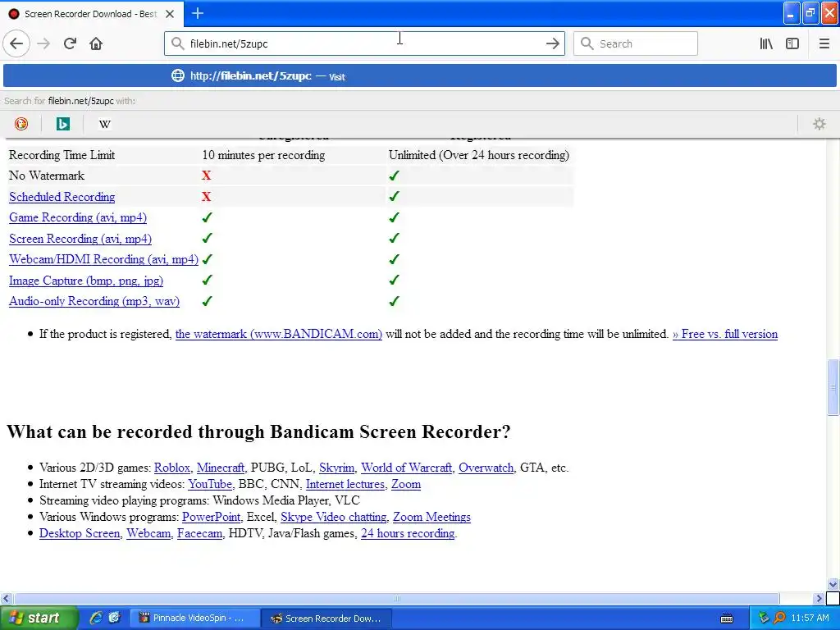
Task: Open Webcam/HDMI Recording link
Action: (103, 260)
